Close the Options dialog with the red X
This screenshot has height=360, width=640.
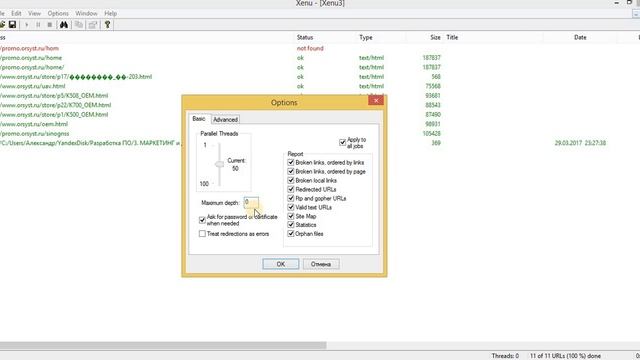376,100
